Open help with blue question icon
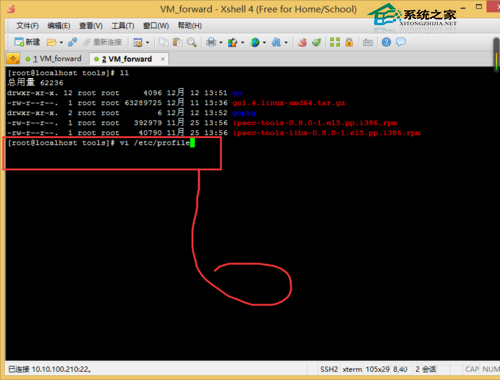500x380 pixels. [386, 42]
